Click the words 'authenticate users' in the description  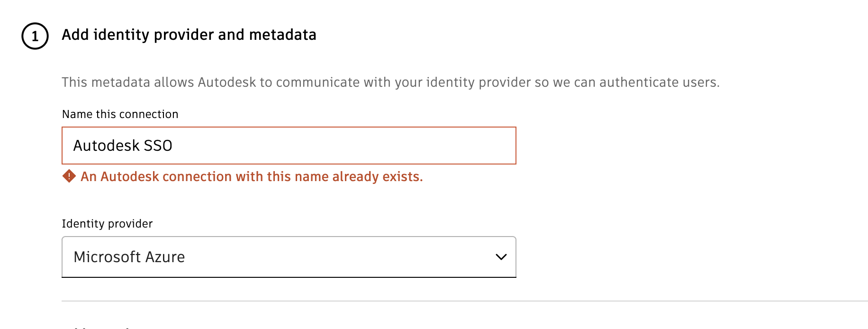pos(659,82)
